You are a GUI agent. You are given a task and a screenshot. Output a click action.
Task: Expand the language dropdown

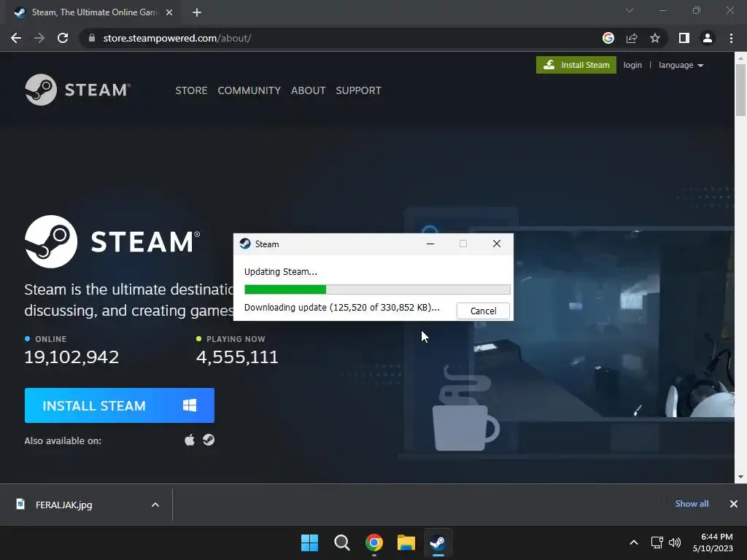(681, 65)
